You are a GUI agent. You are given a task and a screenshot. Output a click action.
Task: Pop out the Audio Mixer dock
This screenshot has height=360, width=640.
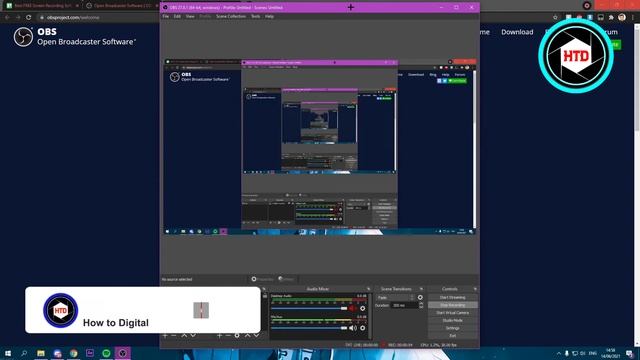(368, 289)
